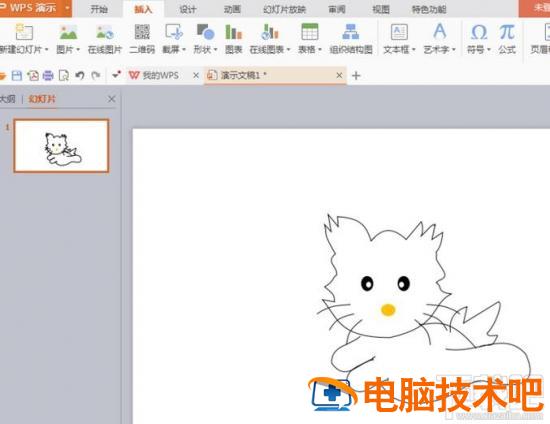550x424 pixels.
Task: Expand the 形状 dropdown arrow
Action: coord(215,50)
